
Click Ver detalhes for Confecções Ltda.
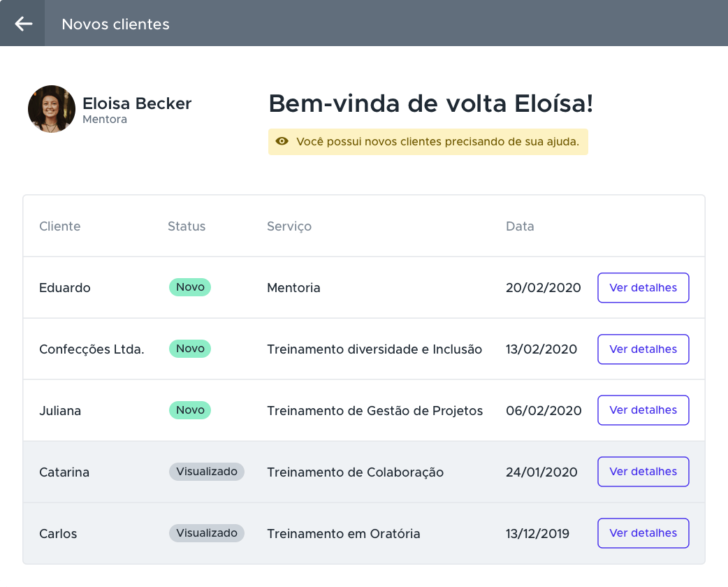(x=643, y=349)
